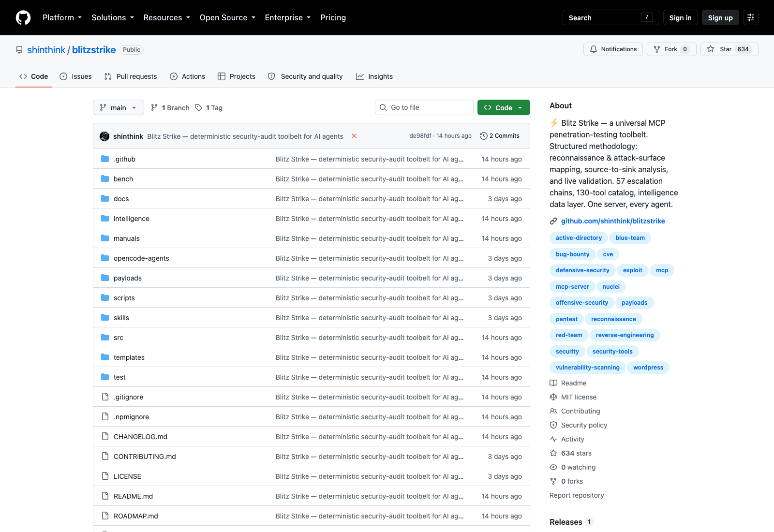
Task: Click the bench folder icon
Action: click(x=105, y=178)
